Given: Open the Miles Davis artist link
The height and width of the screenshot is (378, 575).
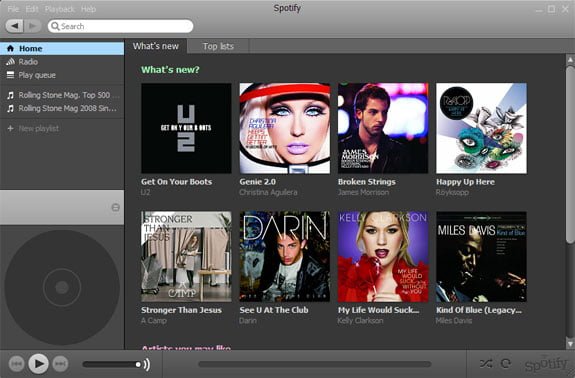Looking at the screenshot, I should [x=454, y=321].
